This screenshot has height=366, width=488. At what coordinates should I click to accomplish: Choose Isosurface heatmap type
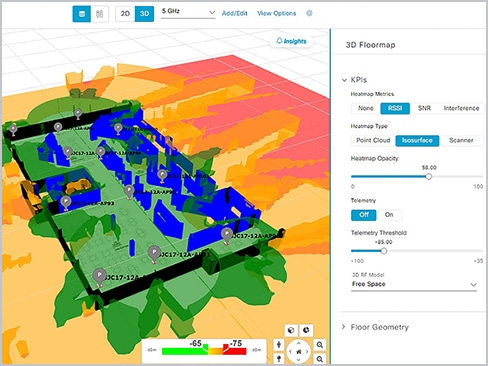point(417,140)
